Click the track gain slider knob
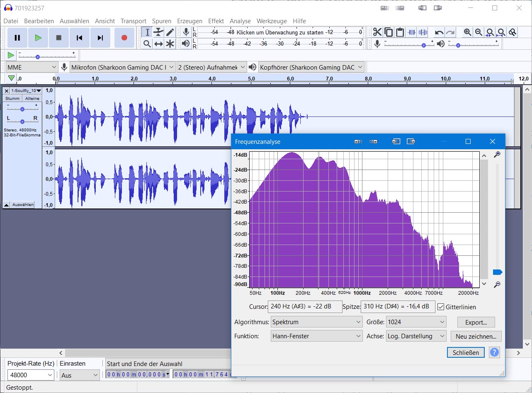Image resolution: width=532 pixels, height=393 pixels. click(22, 109)
